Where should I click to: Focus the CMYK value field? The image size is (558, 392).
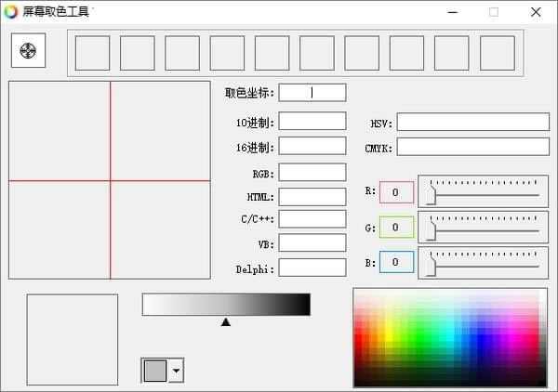472,147
